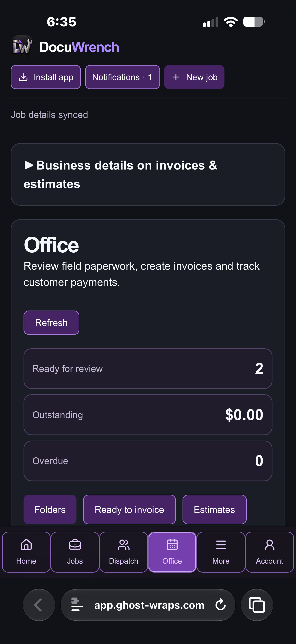The width and height of the screenshot is (296, 644).
Task: Open the Account profile page
Action: pos(270,552)
